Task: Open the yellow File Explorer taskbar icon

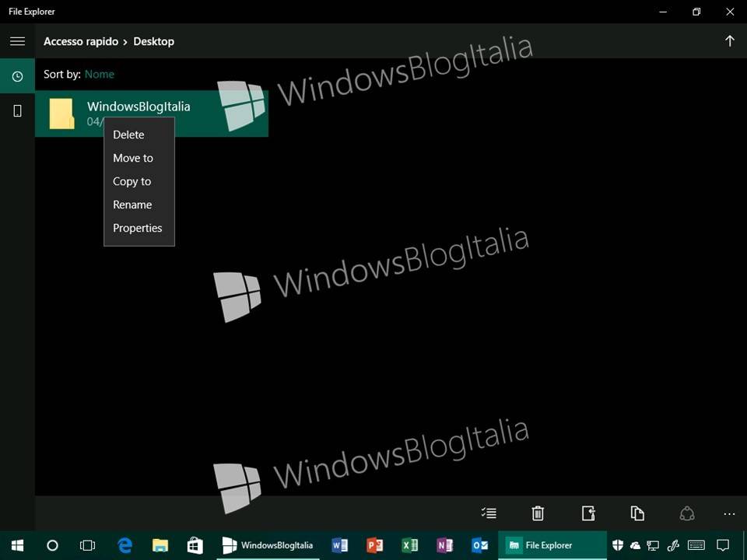Action: coord(160,545)
